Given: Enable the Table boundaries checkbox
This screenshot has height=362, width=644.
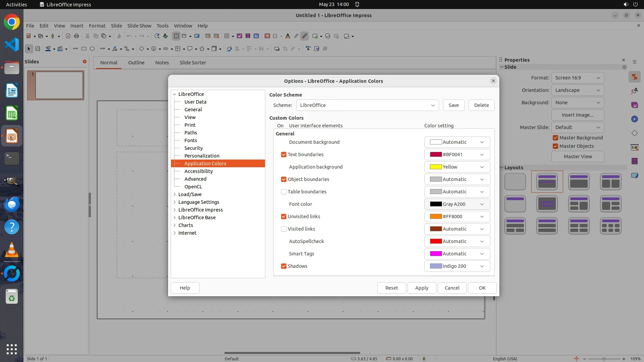Looking at the screenshot, I should pyautogui.click(x=284, y=192).
